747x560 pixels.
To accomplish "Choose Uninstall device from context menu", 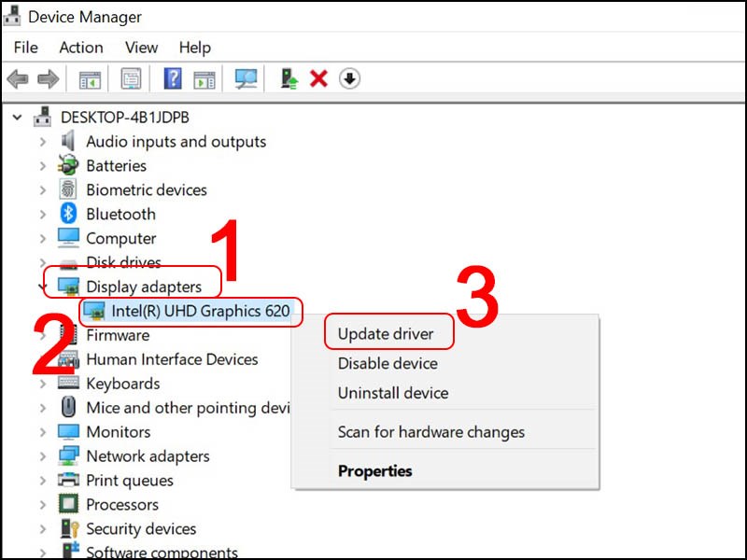I will [x=393, y=393].
